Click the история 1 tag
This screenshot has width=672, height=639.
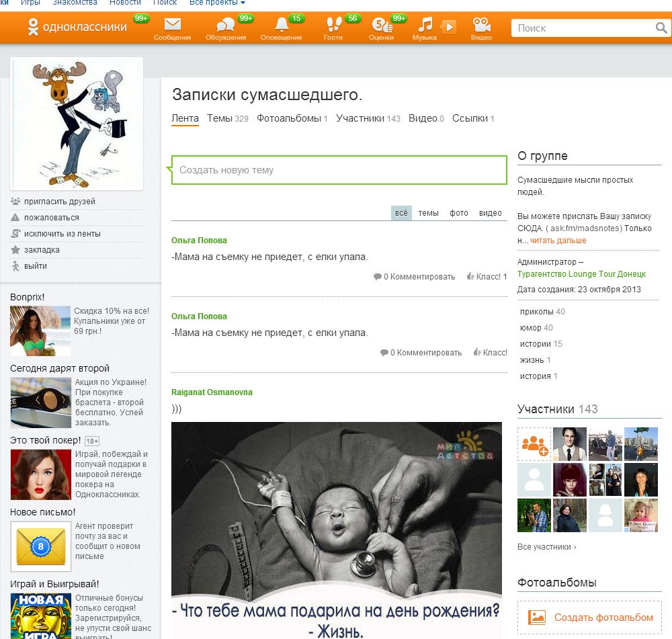tap(539, 376)
